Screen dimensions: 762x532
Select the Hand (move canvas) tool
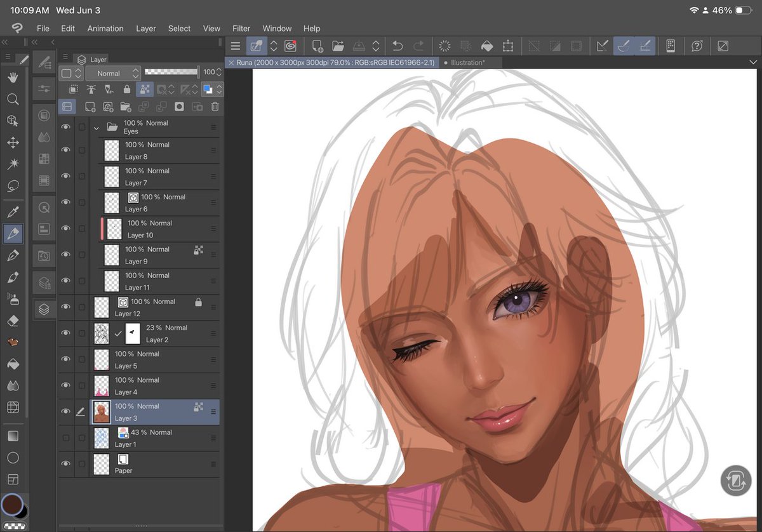click(x=13, y=77)
